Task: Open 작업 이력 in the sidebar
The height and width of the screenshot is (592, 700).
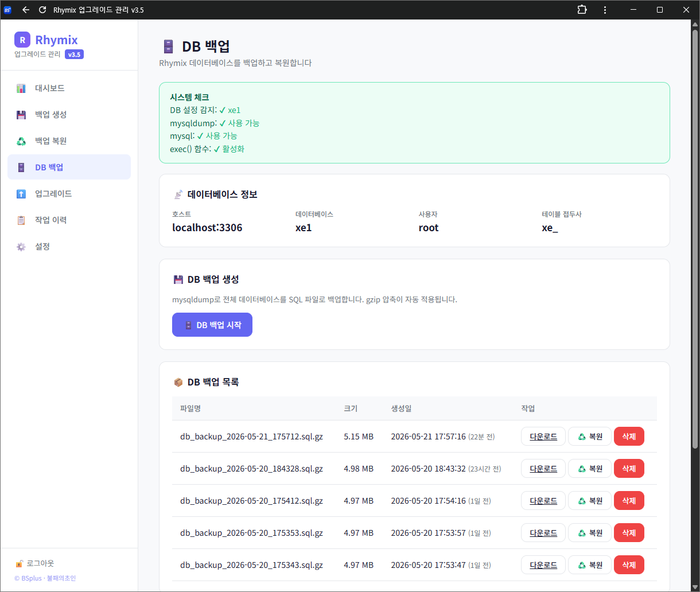Action: click(69, 220)
